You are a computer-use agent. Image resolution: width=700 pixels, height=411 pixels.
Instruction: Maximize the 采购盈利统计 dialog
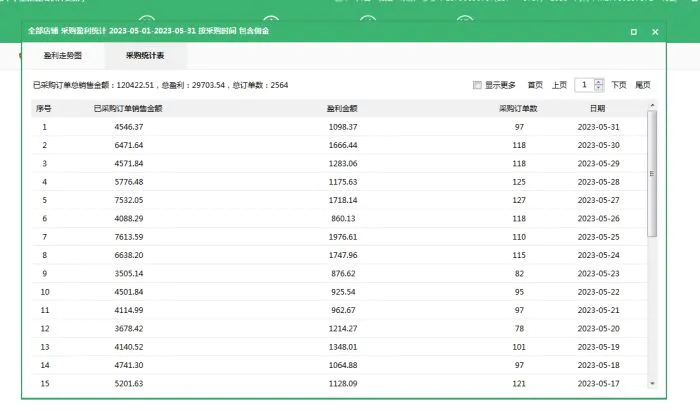tap(634, 32)
